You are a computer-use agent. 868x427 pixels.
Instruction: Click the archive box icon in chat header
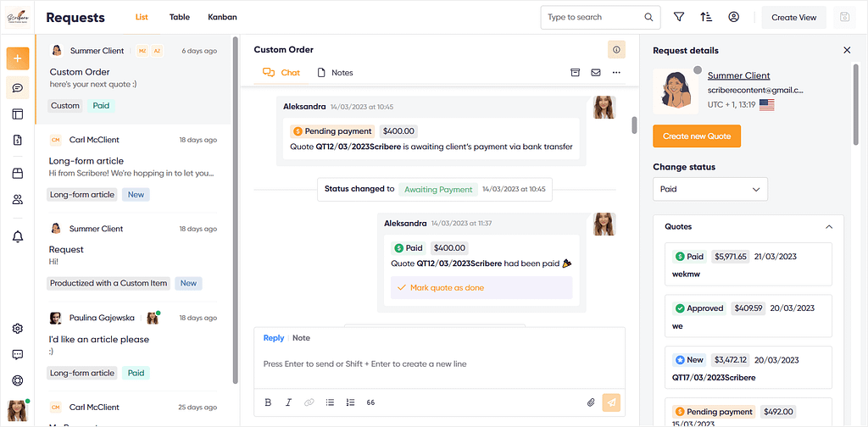[576, 73]
